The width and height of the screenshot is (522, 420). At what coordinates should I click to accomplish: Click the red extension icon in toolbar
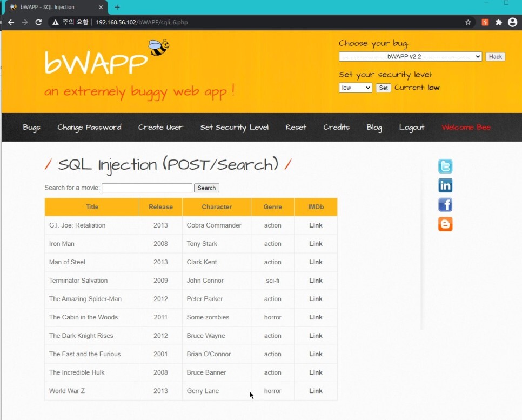point(485,22)
